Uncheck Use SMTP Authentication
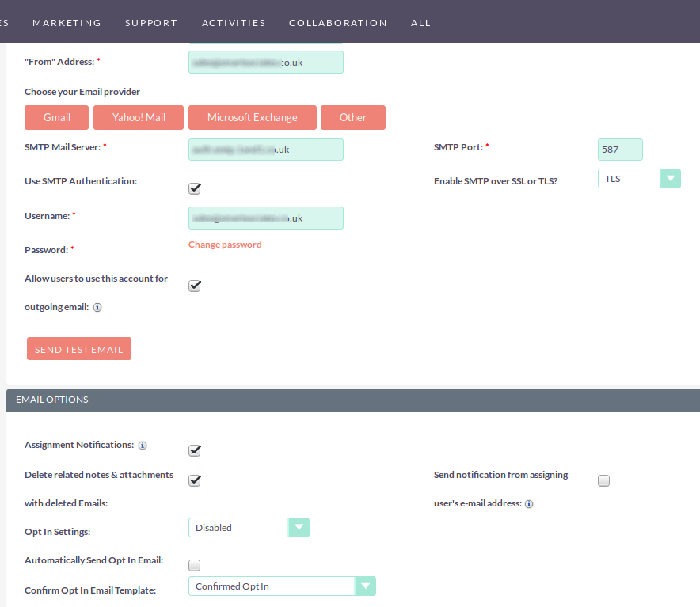This screenshot has width=700, height=607. [x=194, y=188]
